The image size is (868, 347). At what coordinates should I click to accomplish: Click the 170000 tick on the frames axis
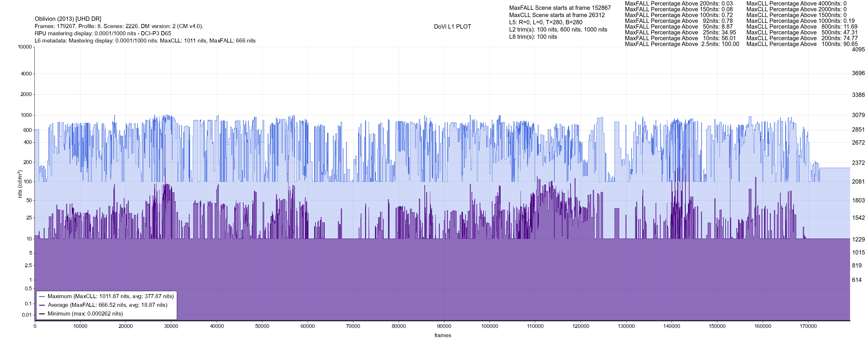coord(808,326)
